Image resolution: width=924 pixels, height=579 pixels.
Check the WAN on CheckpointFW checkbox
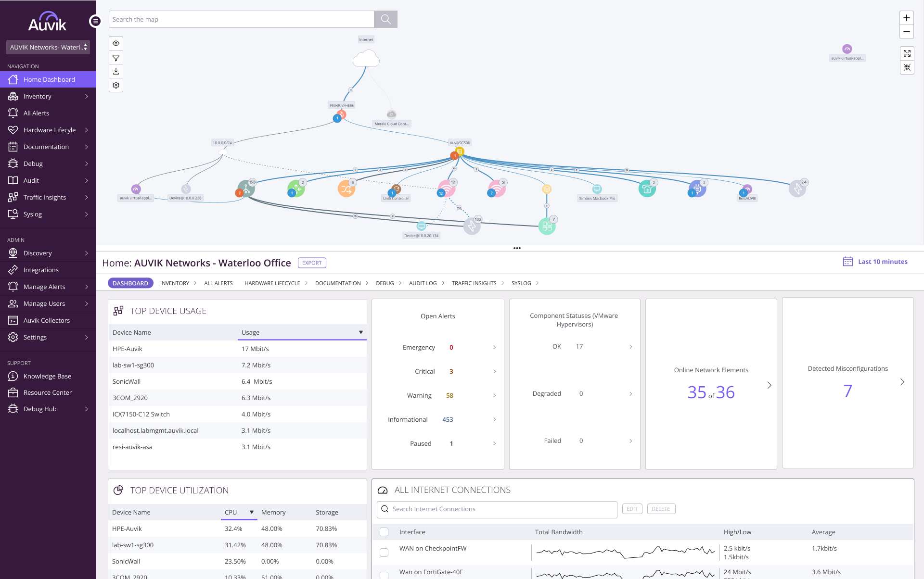[x=384, y=553]
